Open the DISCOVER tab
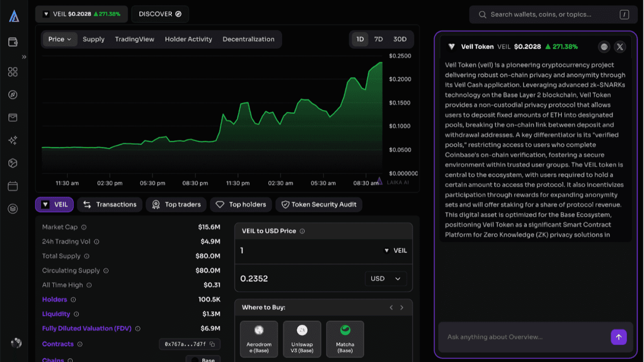Viewport: 644px width, 362px height. pyautogui.click(x=160, y=14)
